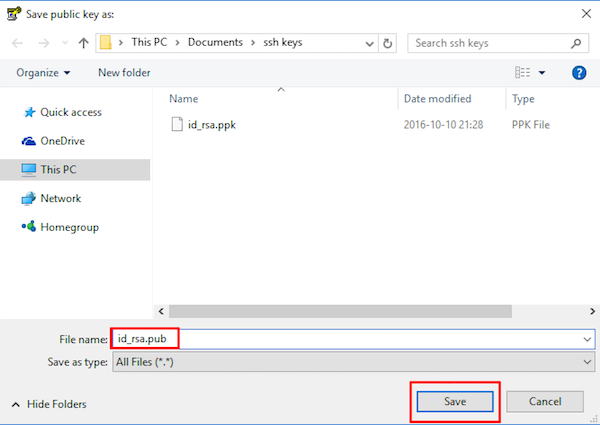Screen dimensions: 600x425
Task: Click the Save button
Action: [455, 401]
